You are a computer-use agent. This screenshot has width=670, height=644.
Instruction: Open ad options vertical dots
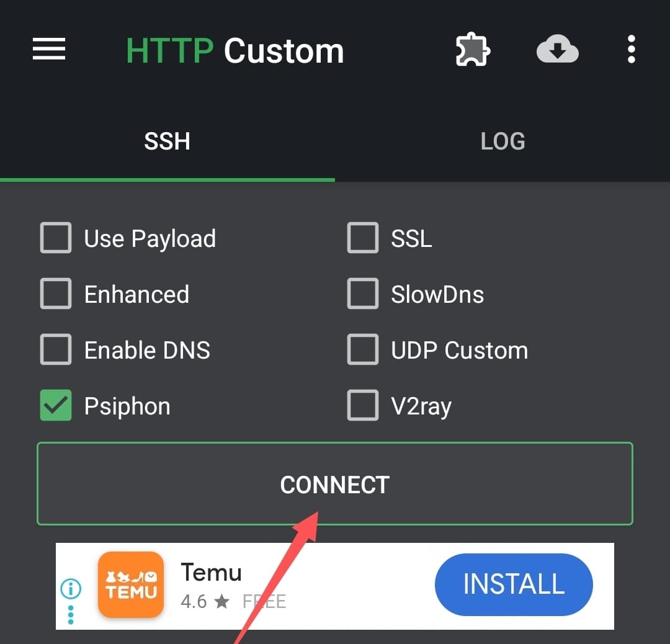point(71,614)
